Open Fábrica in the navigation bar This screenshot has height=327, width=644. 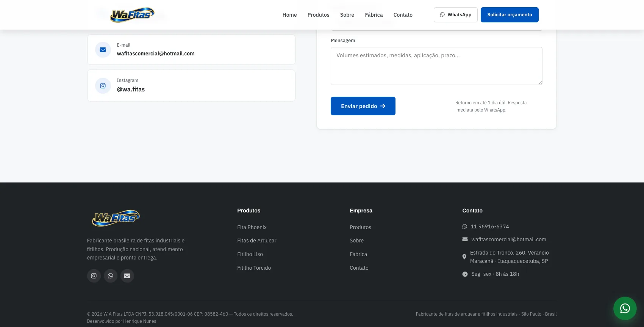click(x=374, y=15)
